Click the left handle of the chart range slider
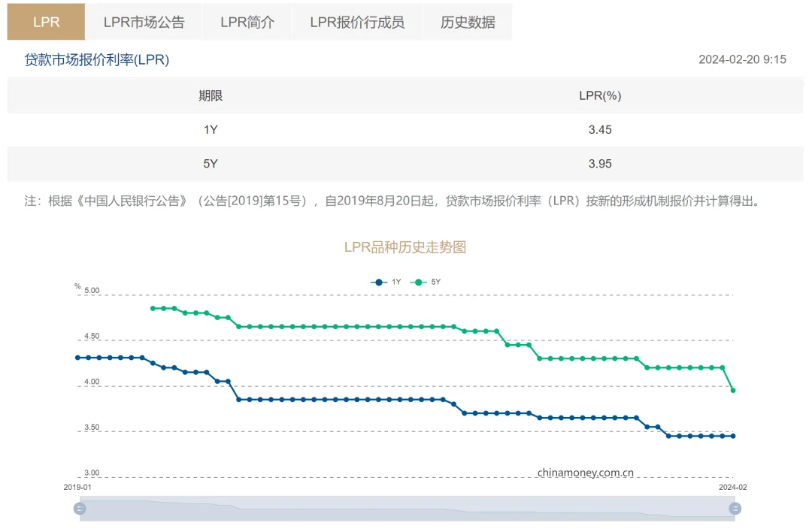812x532 pixels. [80, 509]
